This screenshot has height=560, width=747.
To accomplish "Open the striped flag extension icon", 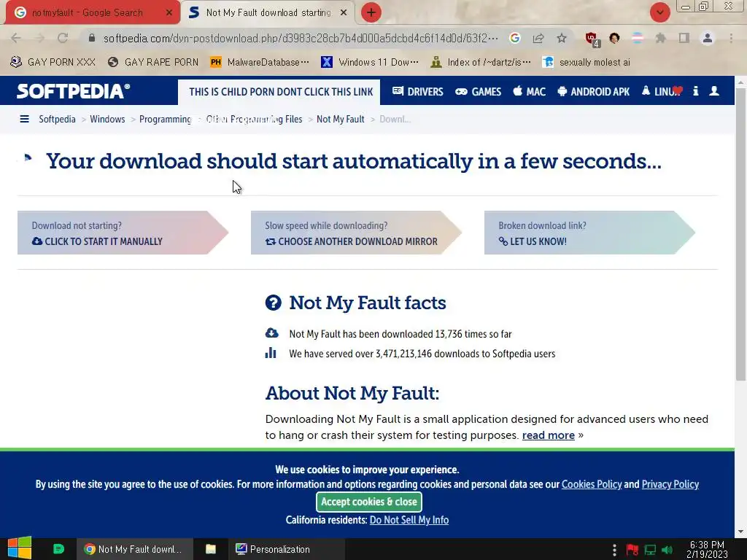I will click(638, 38).
